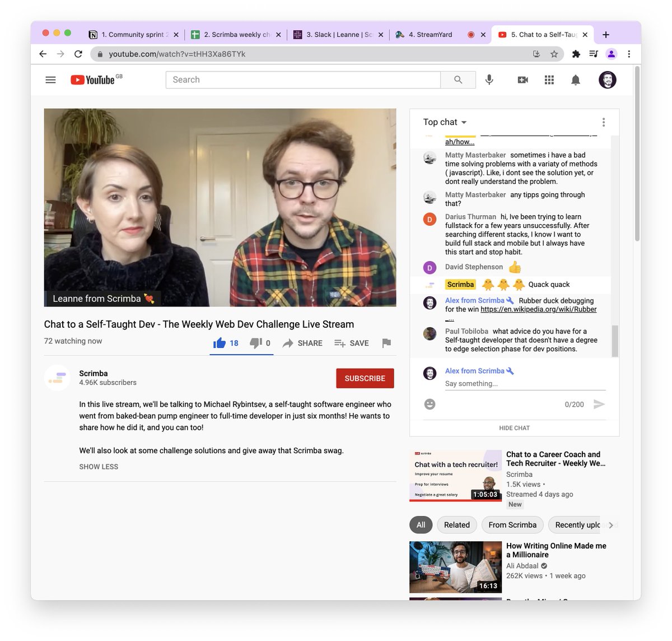Open the live chat options three-dot menu
Screen dimensions: 672x641
click(604, 122)
